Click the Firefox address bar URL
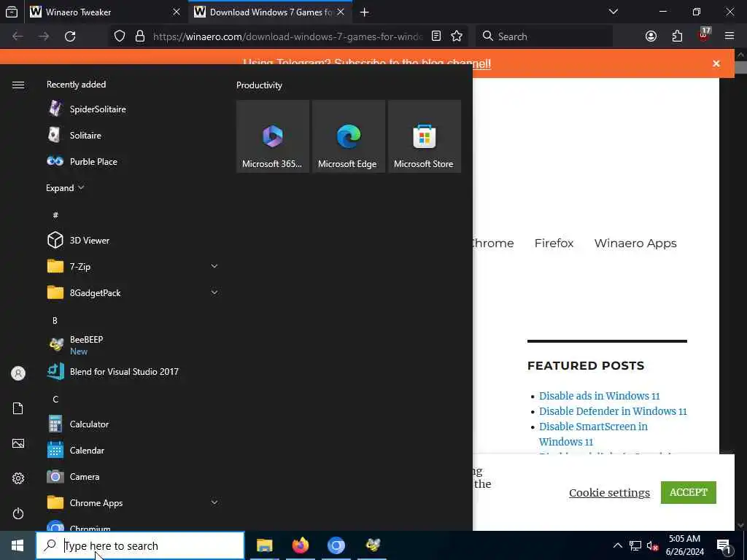The image size is (747, 560). (287, 36)
